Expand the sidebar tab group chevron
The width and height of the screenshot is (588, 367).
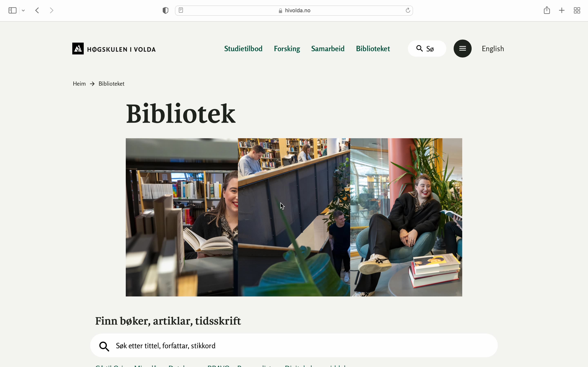click(23, 10)
